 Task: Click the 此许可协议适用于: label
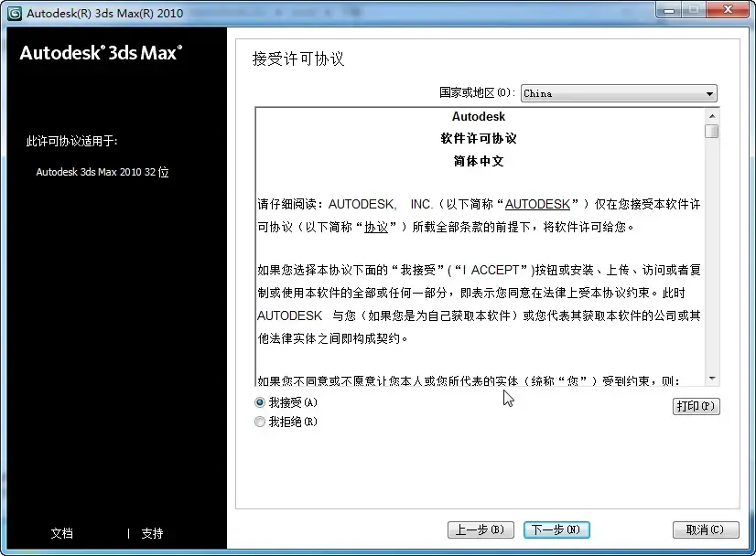coord(71,141)
